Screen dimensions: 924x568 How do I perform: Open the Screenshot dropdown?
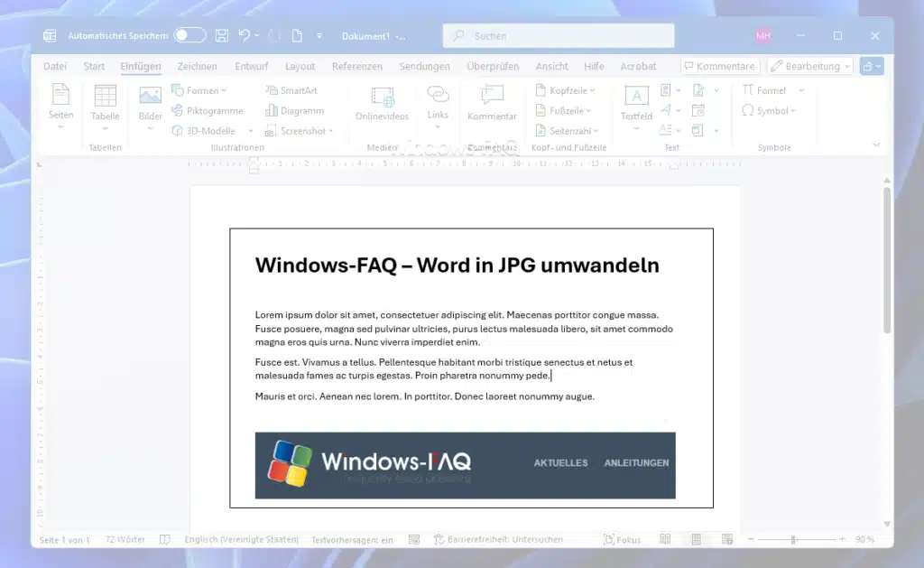[x=300, y=130]
